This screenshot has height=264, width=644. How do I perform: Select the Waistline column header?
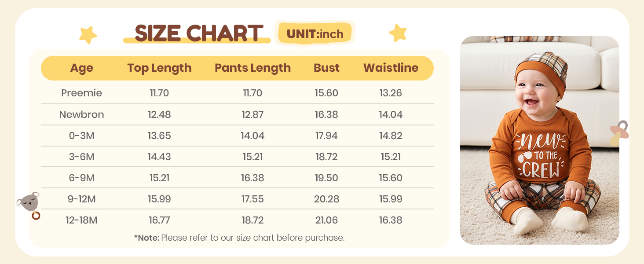pyautogui.click(x=391, y=68)
